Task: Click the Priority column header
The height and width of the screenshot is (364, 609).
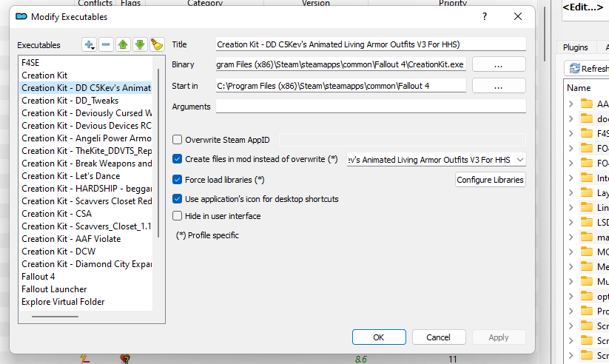Action: tap(452, 3)
